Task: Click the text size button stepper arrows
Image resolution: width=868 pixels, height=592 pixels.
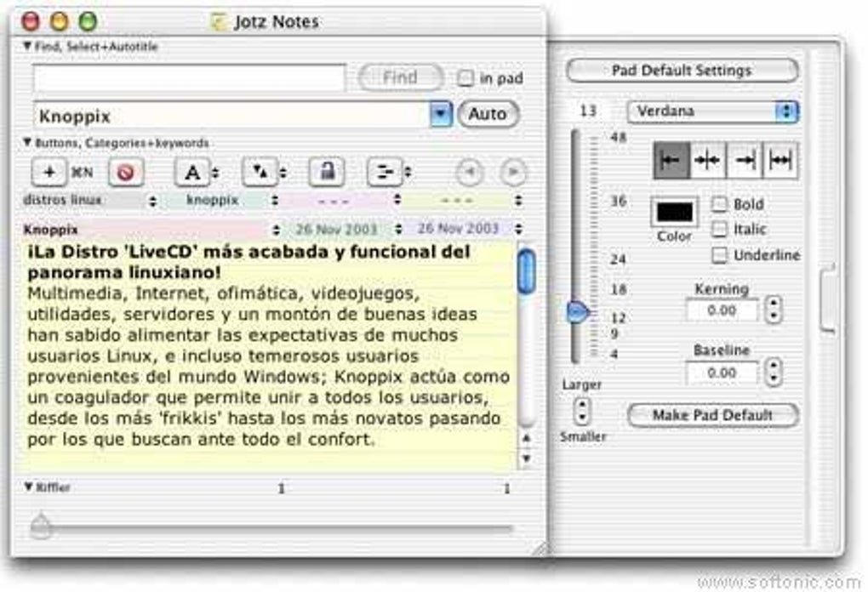Action: point(283,173)
